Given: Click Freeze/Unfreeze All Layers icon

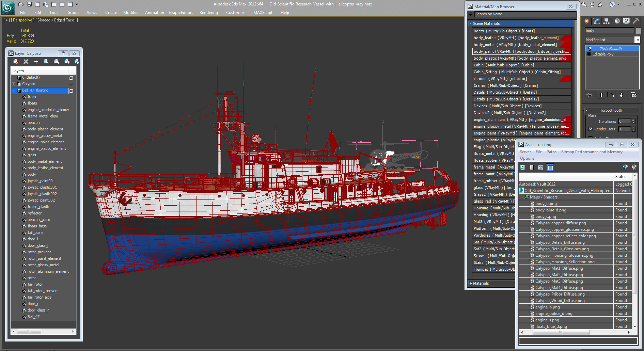Looking at the screenshot, I should click(x=77, y=62).
